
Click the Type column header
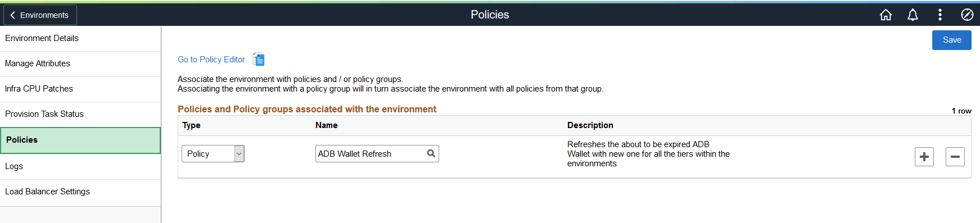click(191, 125)
